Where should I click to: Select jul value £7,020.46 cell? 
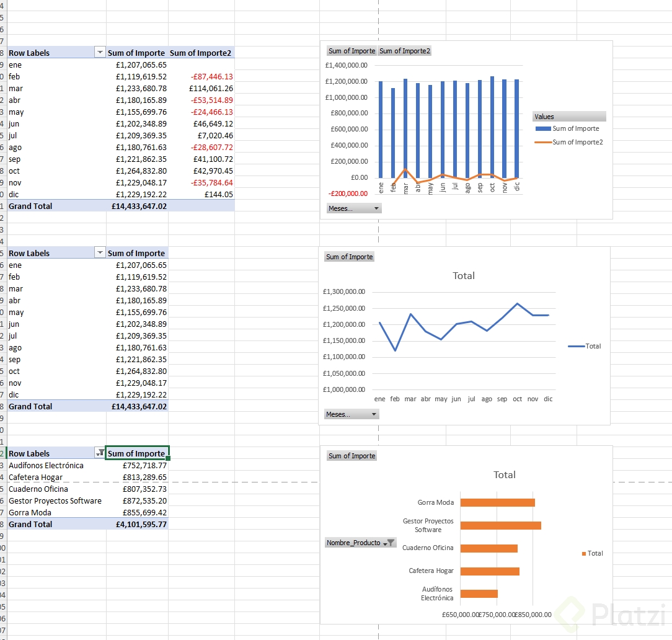[201, 135]
